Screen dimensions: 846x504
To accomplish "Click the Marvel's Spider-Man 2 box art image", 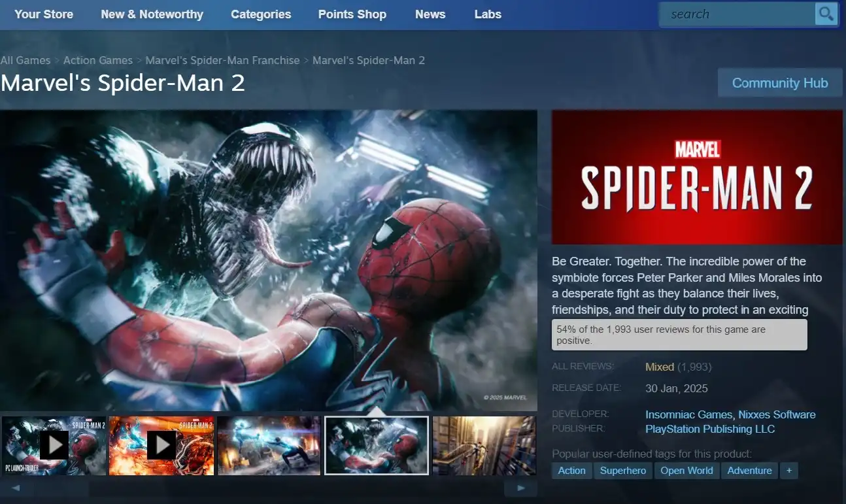I will point(696,177).
